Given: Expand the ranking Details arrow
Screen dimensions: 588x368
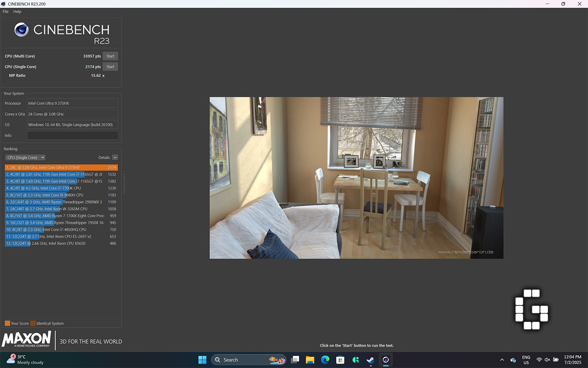Looking at the screenshot, I should pos(115,157).
